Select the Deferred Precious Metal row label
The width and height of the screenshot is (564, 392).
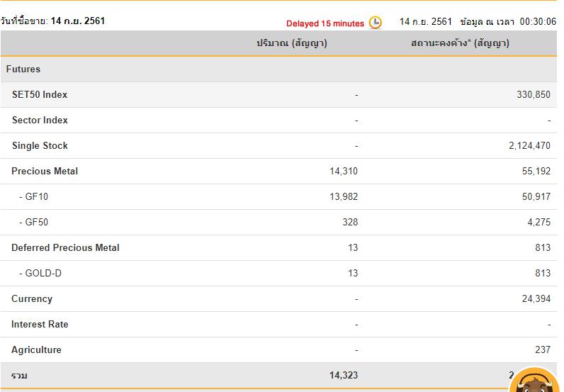point(65,248)
